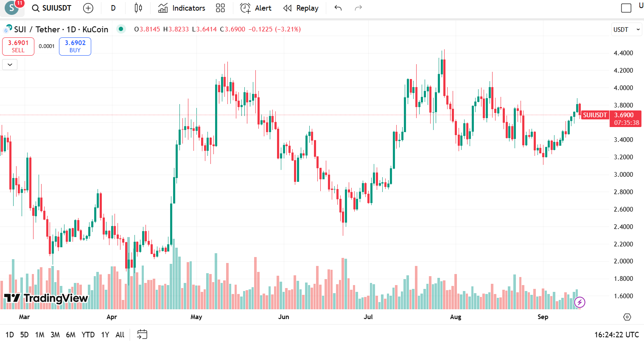The image size is (644, 342).
Task: Open the go to date calendar
Action: click(142, 334)
